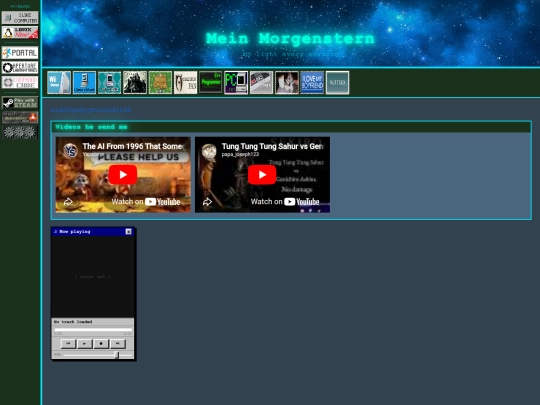
Task: Share the AI From 1996 video
Action: coord(68,202)
